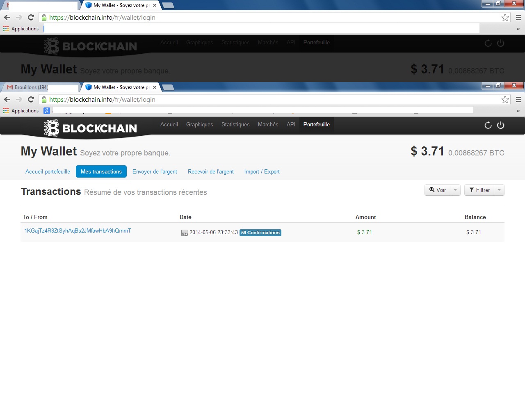
Task: Open Accueil in lower Blockchain nav
Action: (x=169, y=124)
